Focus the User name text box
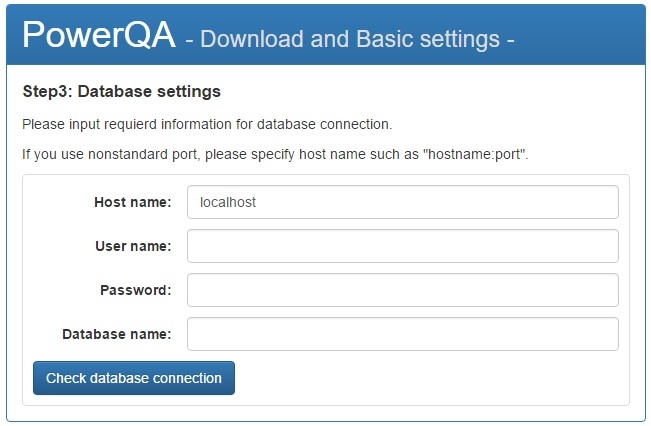 402,246
